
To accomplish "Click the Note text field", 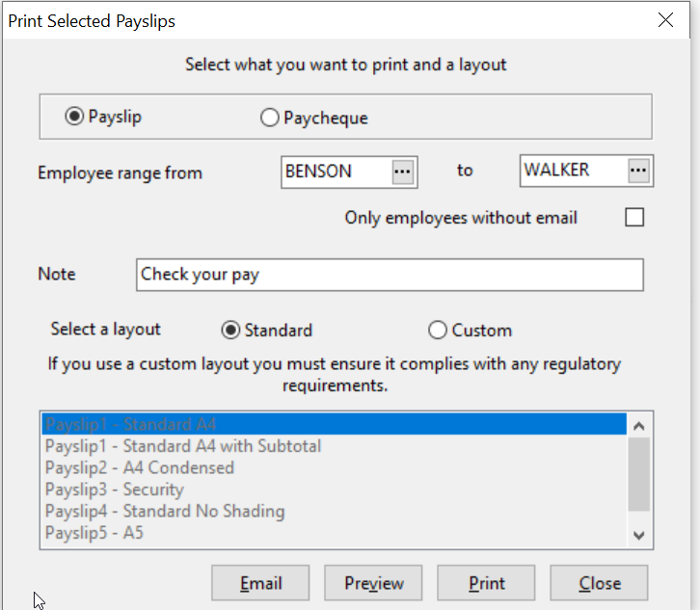I will (390, 275).
